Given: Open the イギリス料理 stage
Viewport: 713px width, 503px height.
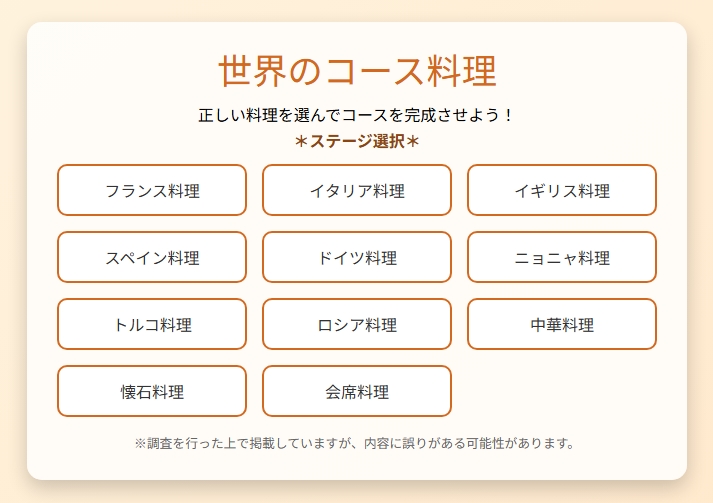Looking at the screenshot, I should (x=562, y=190).
